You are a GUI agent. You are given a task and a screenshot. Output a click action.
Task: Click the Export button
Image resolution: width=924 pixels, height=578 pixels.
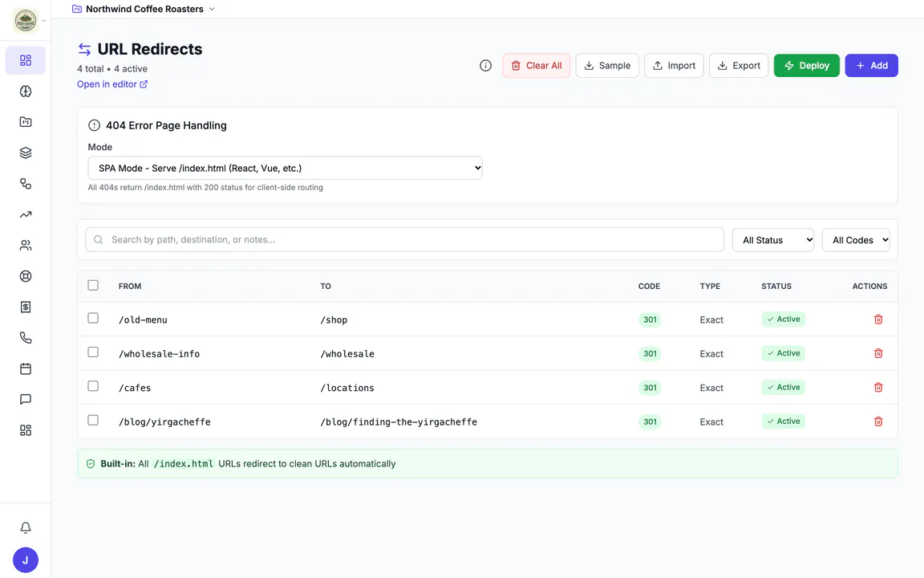[x=739, y=66]
